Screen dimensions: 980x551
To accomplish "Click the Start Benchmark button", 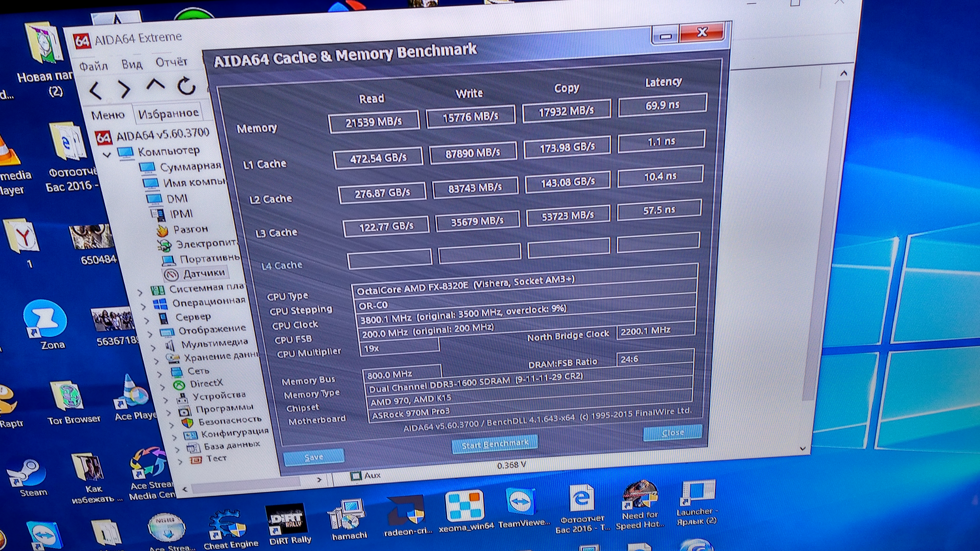I will (494, 444).
